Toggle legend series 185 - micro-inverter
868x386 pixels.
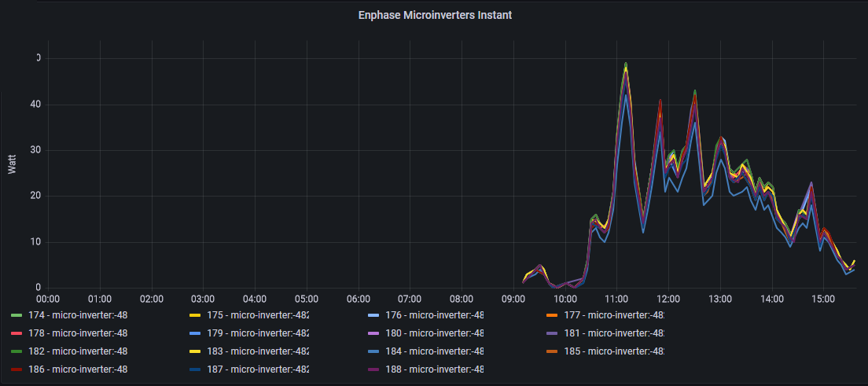click(613, 351)
